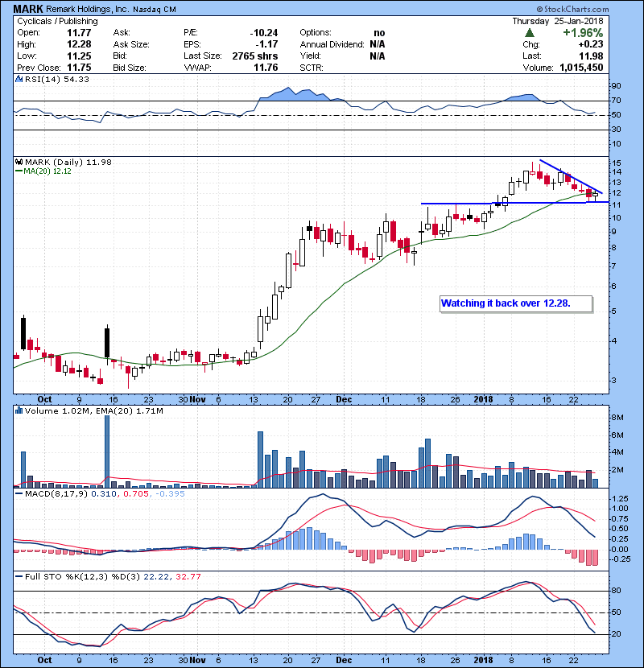The width and height of the screenshot is (644, 668).
Task: Click the Oct label on the bottom date axis
Action: (44, 660)
